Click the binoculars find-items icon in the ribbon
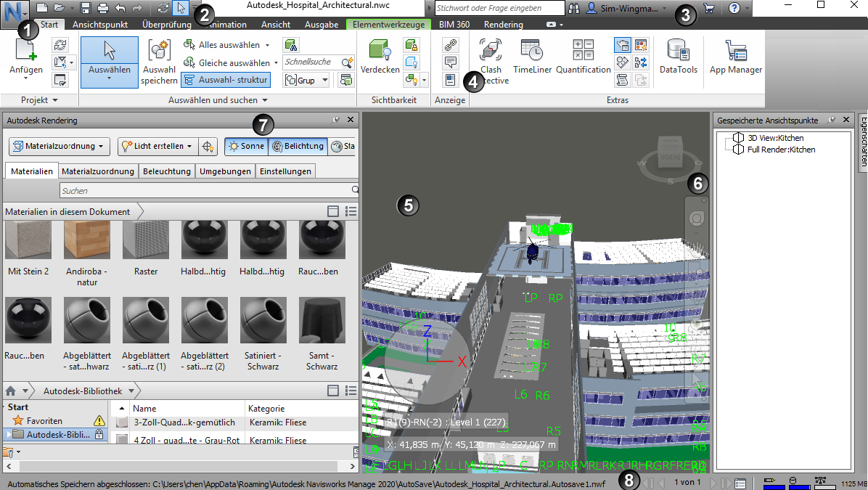The width and height of the screenshot is (868, 490). (290, 45)
